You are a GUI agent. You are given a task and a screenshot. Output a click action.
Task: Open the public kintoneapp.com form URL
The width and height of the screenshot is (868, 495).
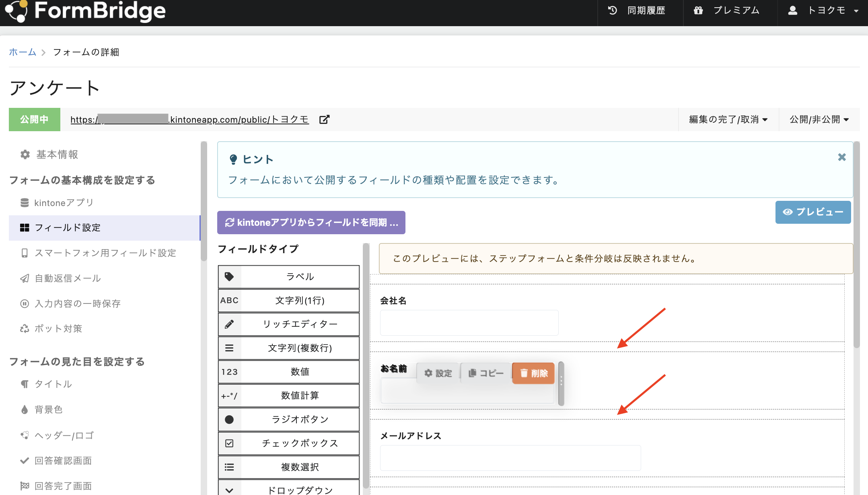tap(189, 120)
